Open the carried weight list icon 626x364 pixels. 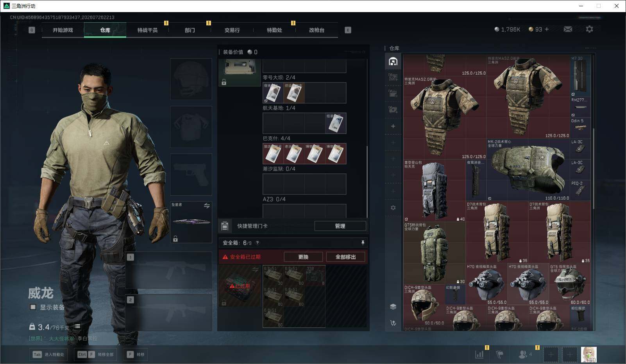coord(77,326)
